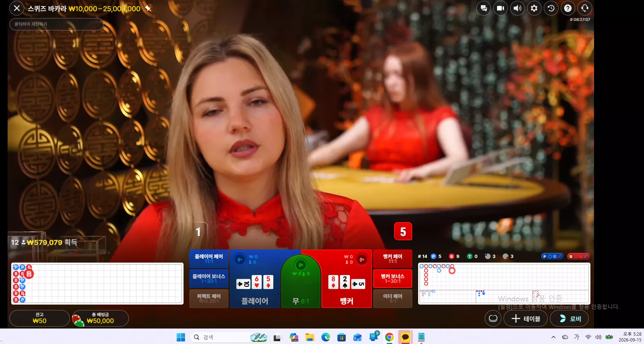Open the settings gear icon
Viewport: 644px width, 344px height.
[x=534, y=8]
